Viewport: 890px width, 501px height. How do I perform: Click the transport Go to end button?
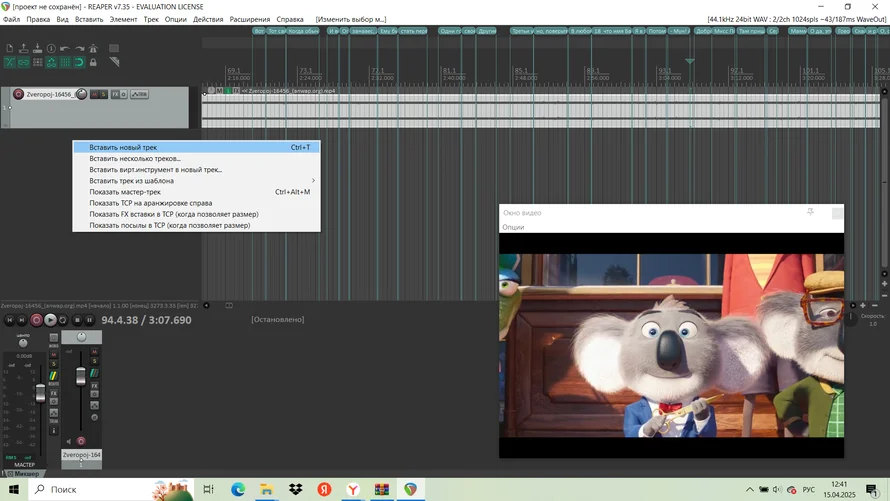[22, 320]
